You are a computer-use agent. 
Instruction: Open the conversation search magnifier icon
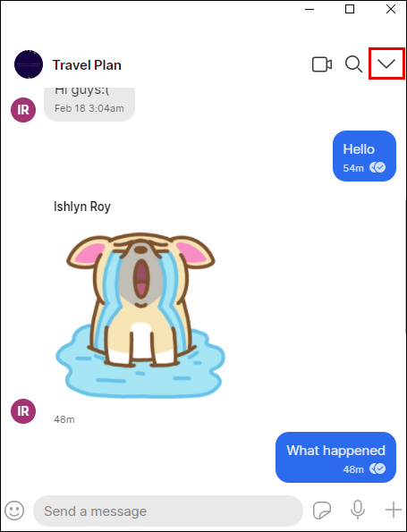[x=353, y=64]
